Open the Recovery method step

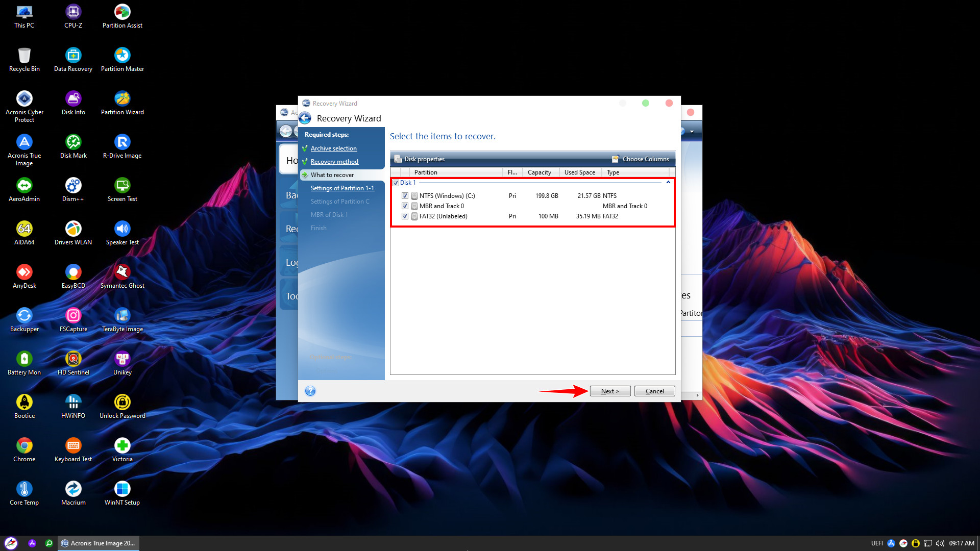(334, 162)
